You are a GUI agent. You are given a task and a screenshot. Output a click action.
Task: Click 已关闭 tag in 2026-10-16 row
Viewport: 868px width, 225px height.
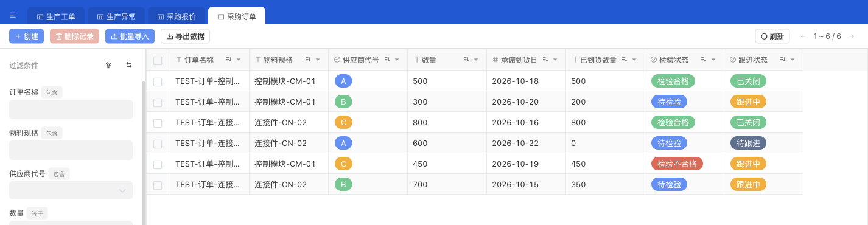click(x=748, y=122)
